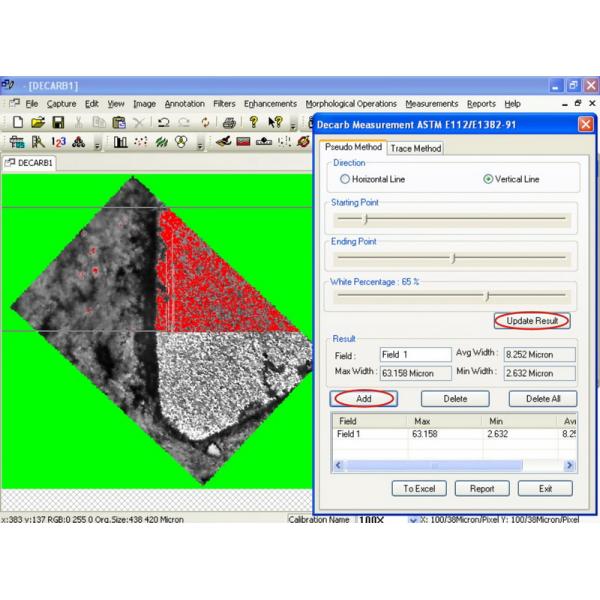The width and height of the screenshot is (600, 600).
Task: Click the White Percentage slider handle
Action: [x=487, y=296]
